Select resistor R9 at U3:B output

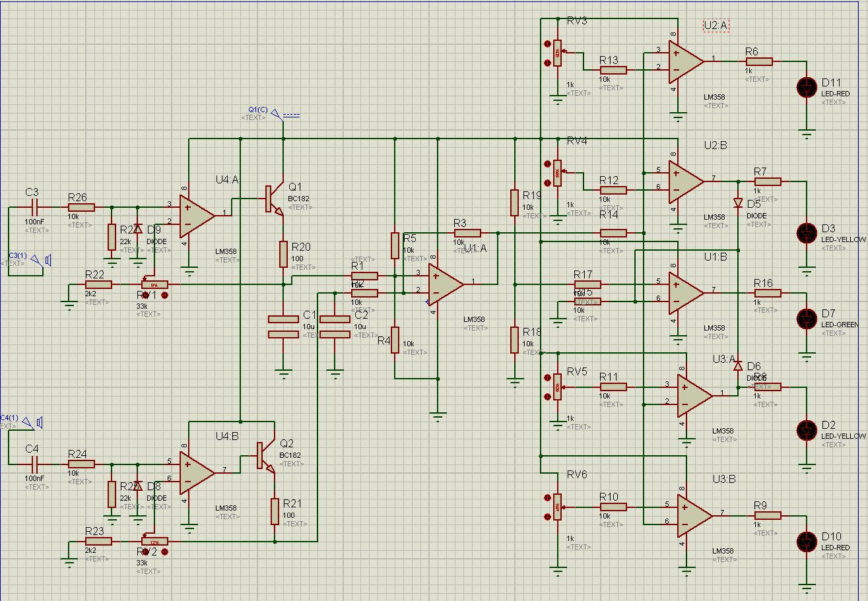[x=768, y=516]
